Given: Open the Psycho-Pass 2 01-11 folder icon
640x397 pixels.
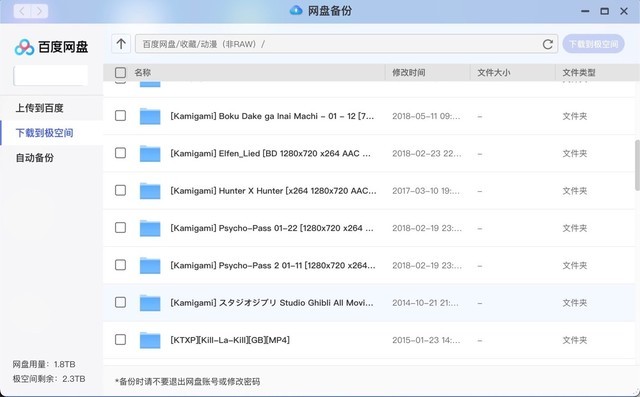Looking at the screenshot, I should [150, 266].
